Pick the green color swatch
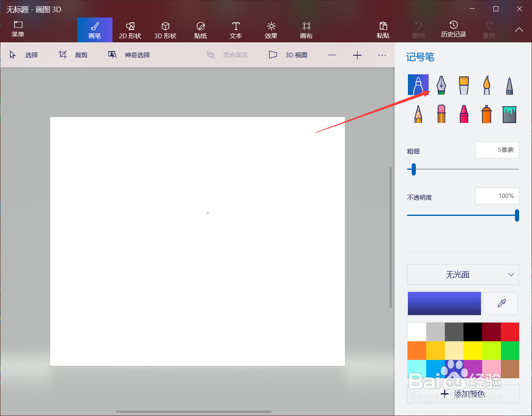532x416 pixels. coord(510,350)
